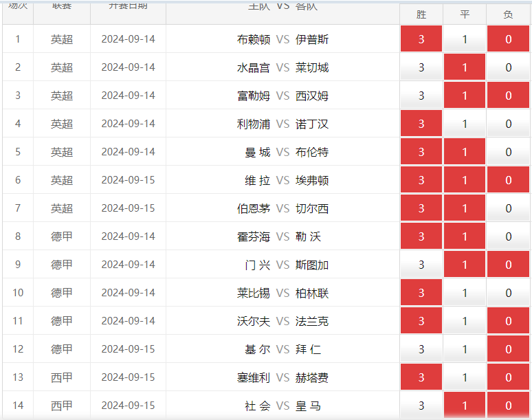Select win (3) for 门兴 VS 斯图加
The width and height of the screenshot is (532, 420).
click(421, 264)
